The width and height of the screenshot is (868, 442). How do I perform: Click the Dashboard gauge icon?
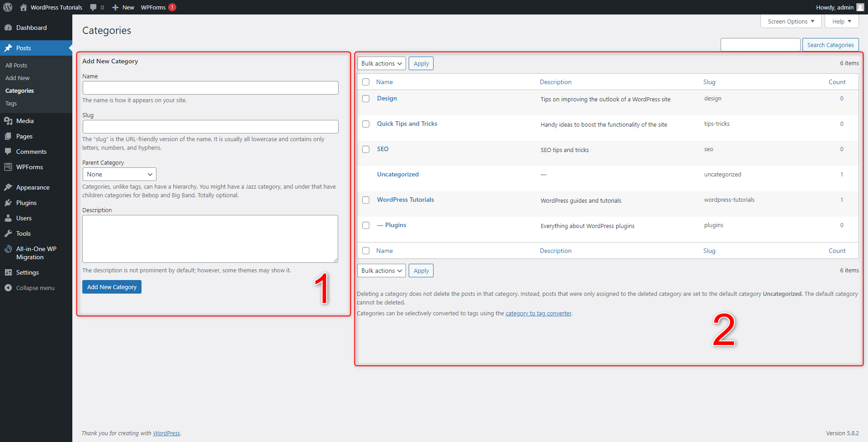coord(8,28)
